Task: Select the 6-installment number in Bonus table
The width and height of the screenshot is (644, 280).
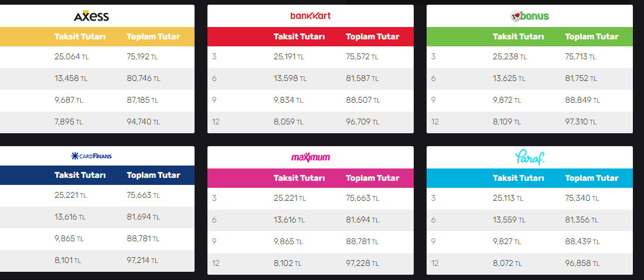Action: pos(434,79)
